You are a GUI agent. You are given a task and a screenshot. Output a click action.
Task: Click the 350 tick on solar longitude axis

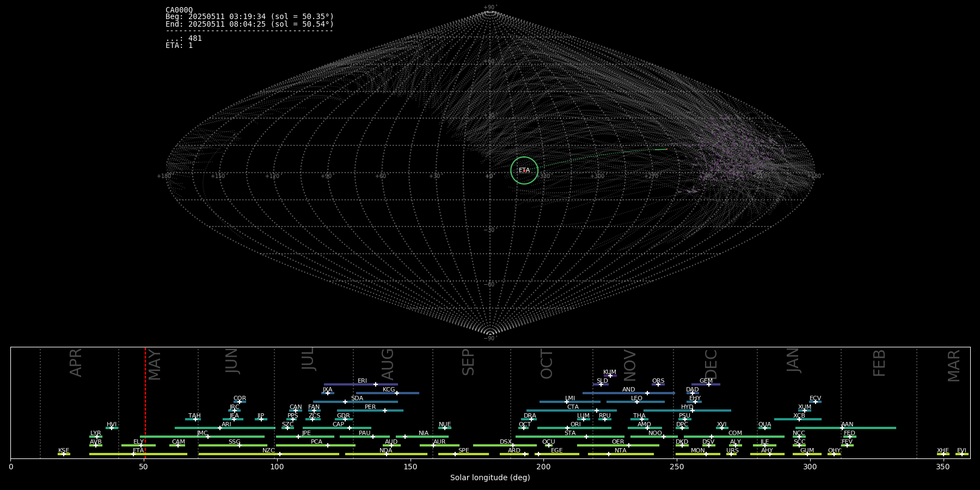(944, 466)
